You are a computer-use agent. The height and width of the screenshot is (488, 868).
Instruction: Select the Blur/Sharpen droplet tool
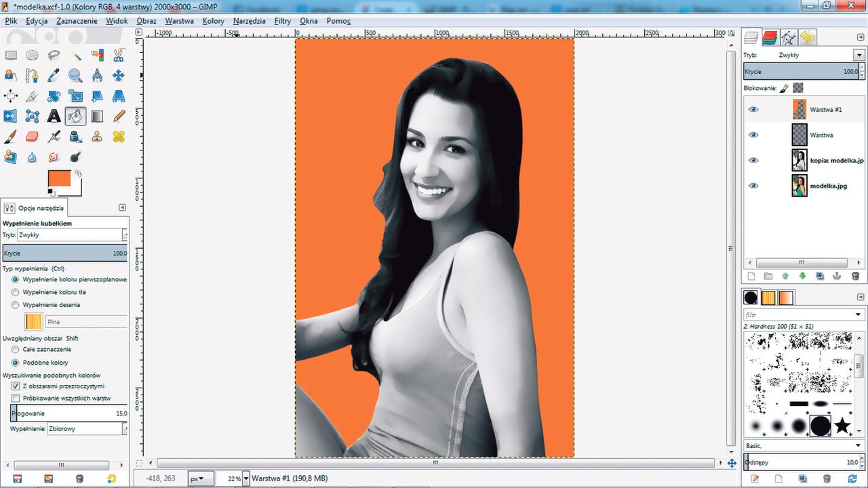pyautogui.click(x=32, y=157)
